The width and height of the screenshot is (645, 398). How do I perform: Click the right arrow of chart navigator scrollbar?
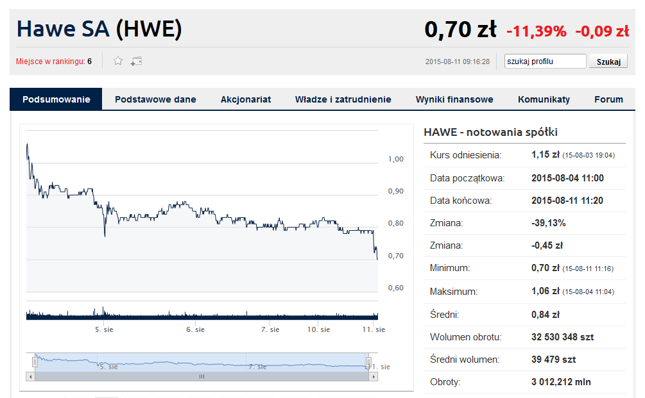373,377
